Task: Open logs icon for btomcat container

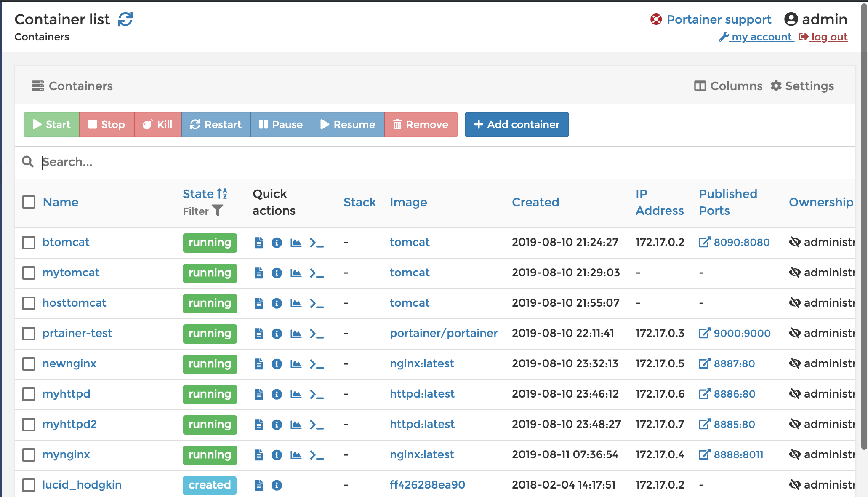Action: [259, 243]
